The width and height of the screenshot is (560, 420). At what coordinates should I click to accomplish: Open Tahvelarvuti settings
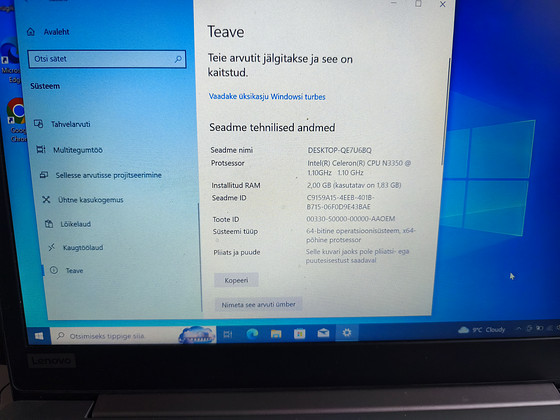coord(71,124)
